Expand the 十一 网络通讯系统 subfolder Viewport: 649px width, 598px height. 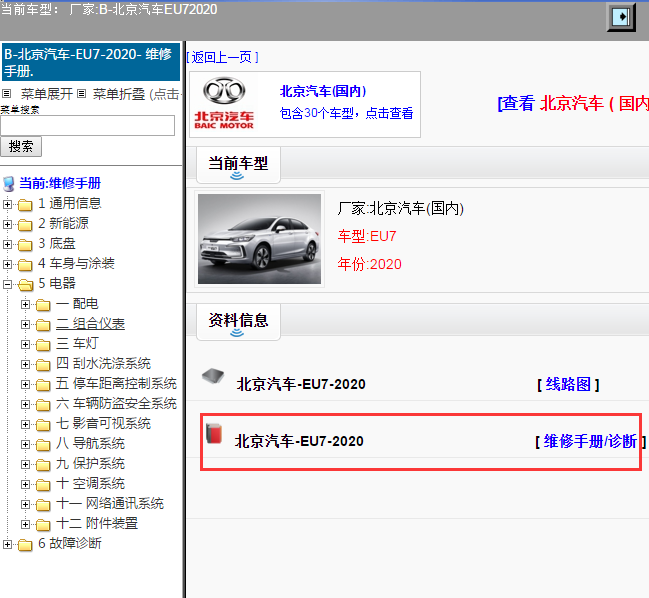[x=25, y=504]
